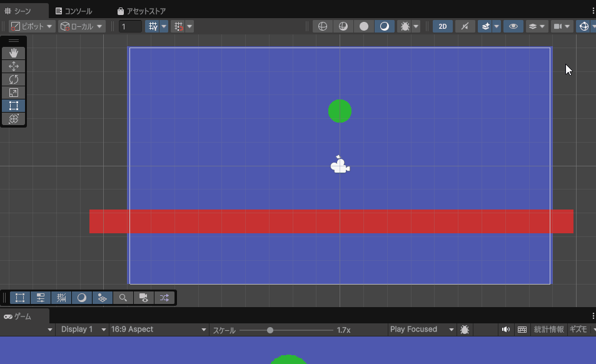Switch draw mode to Unlit solid circle
The width and height of the screenshot is (596, 364).
(364, 26)
